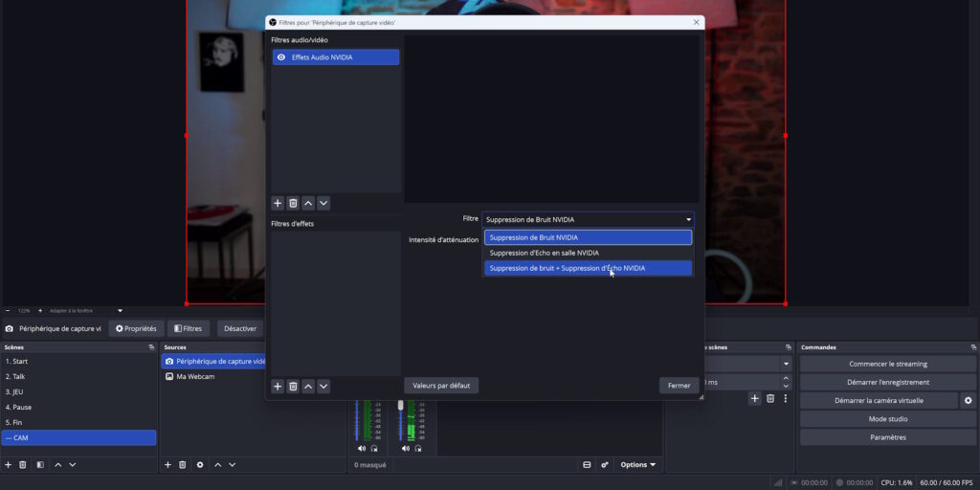Move audio/video filter down
980x490 pixels.
pos(323,203)
